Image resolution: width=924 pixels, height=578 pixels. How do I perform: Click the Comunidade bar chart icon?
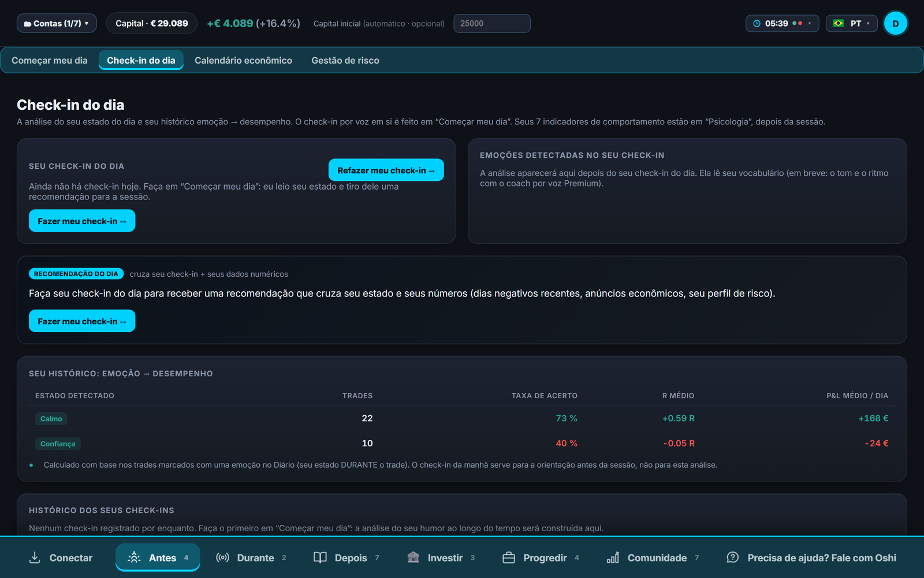pyautogui.click(x=613, y=557)
